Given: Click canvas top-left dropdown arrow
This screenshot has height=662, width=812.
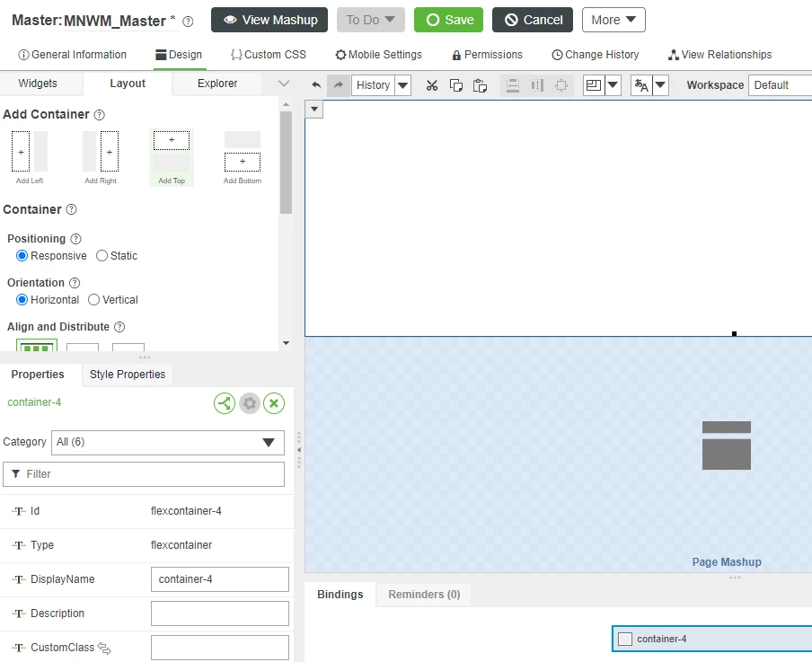Looking at the screenshot, I should pyautogui.click(x=314, y=109).
